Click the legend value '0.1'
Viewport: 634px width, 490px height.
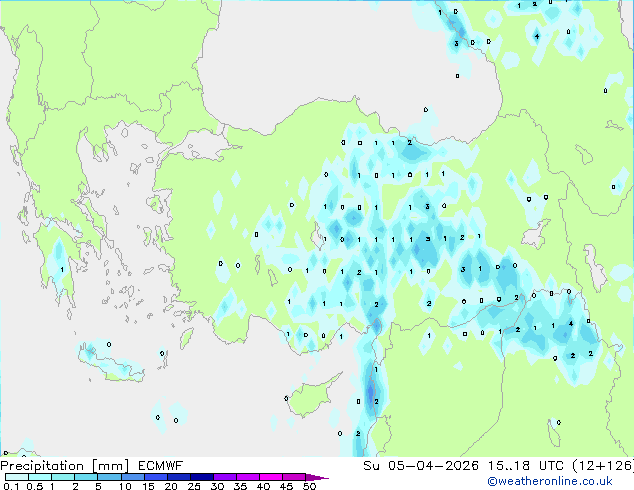point(11,486)
